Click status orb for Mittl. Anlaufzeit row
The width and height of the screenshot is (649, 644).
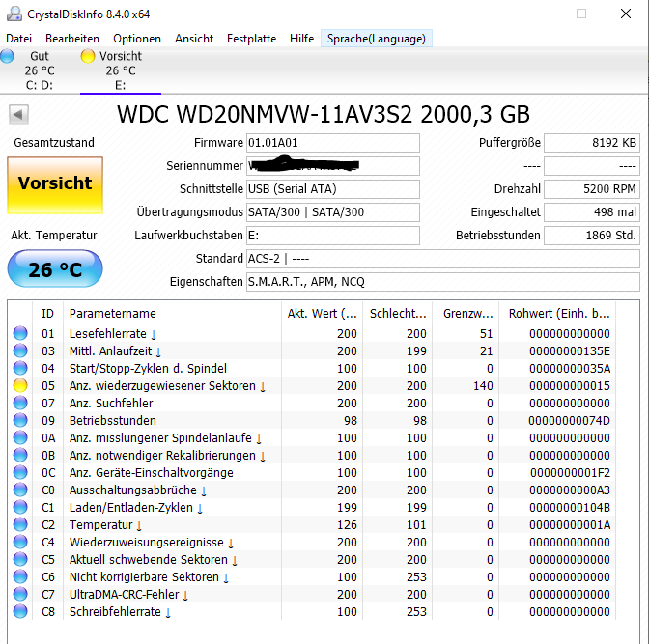point(20,350)
